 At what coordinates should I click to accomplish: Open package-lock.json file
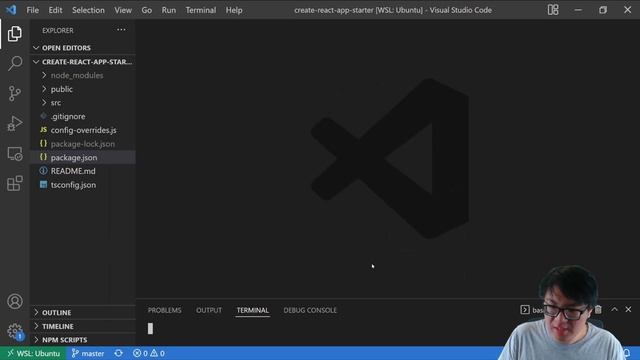[x=83, y=144]
